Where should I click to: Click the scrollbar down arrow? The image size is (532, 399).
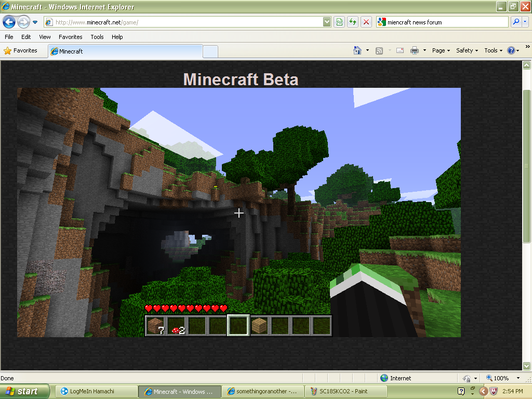[x=527, y=366]
